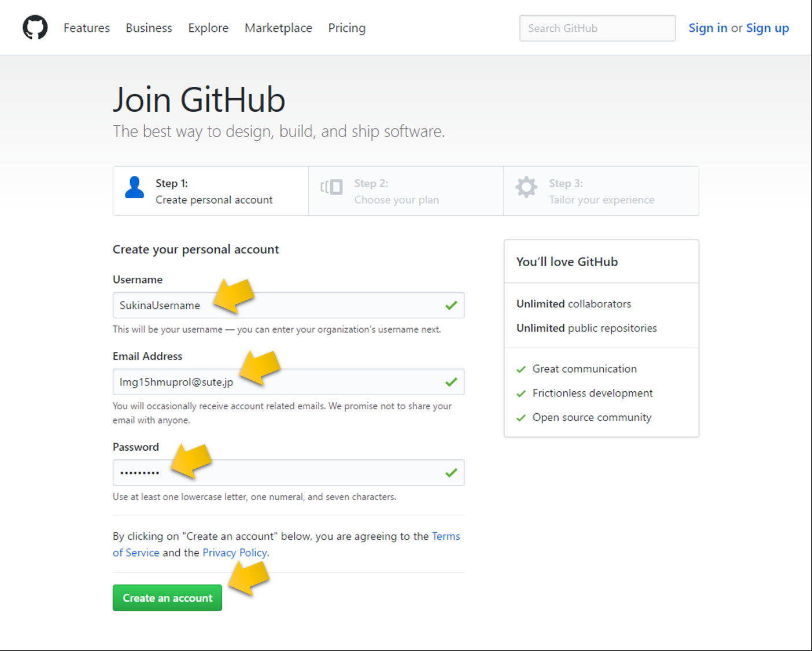Click the Search GitHub field
Image resolution: width=812 pixels, height=651 pixels.
[597, 28]
